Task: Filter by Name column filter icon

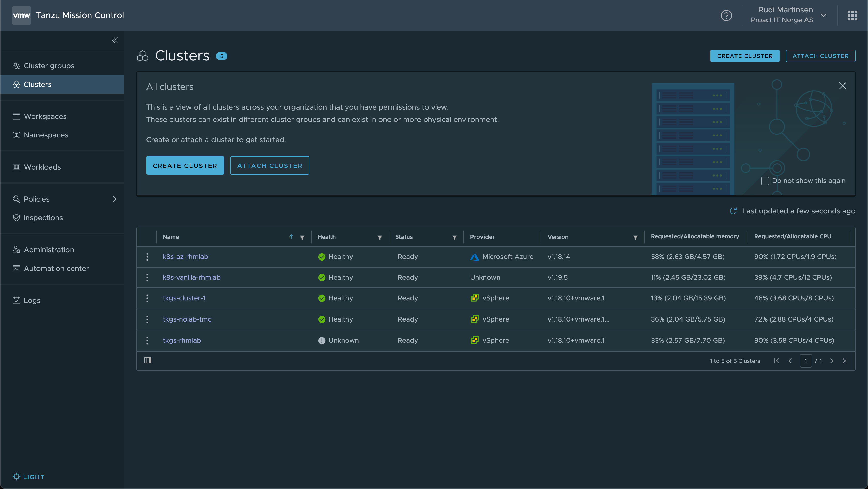Action: point(302,237)
